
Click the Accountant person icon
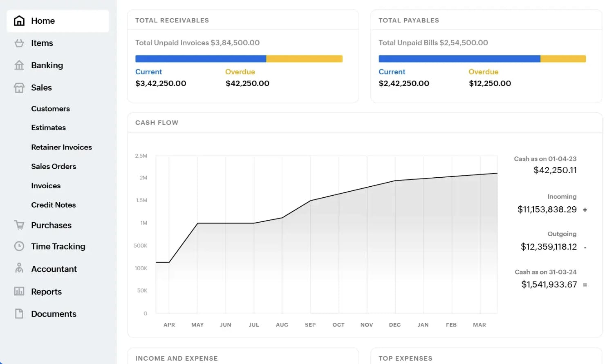19,268
